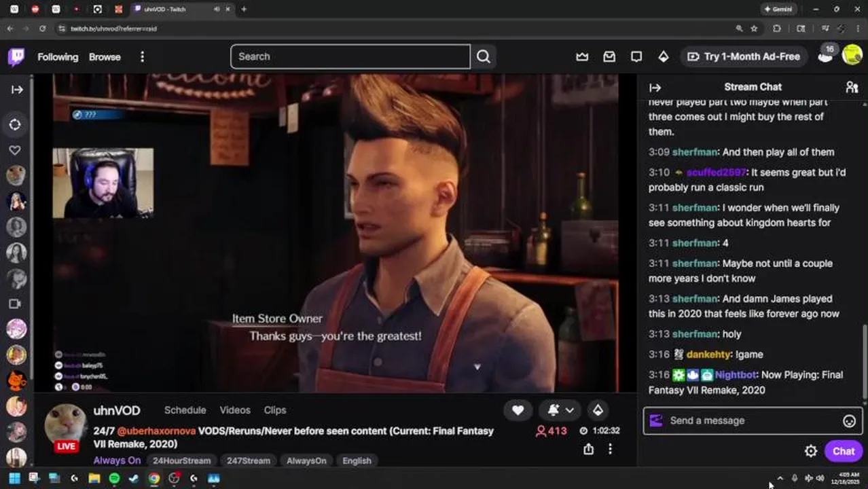Go to the Following page
Image resolution: width=868 pixels, height=489 pixels.
coord(58,57)
